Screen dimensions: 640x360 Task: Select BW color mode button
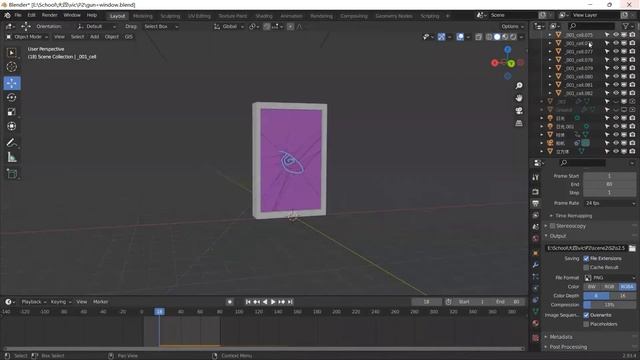[x=592, y=287]
